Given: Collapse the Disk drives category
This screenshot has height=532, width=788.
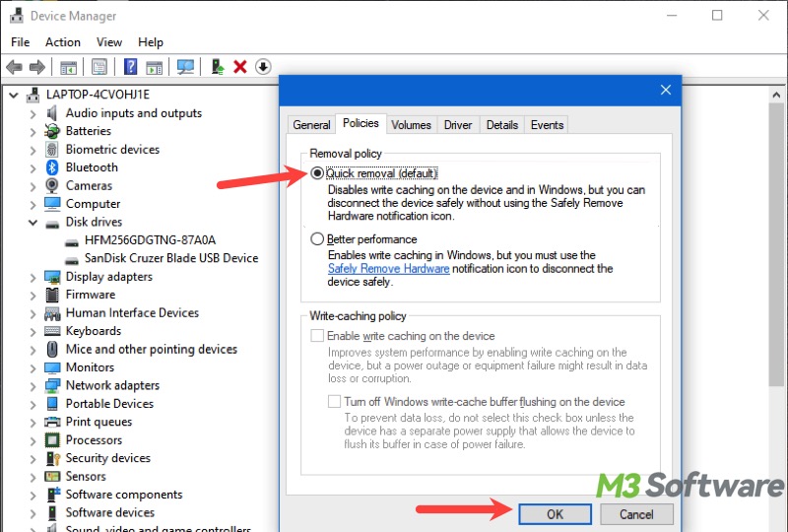Looking at the screenshot, I should (x=33, y=223).
